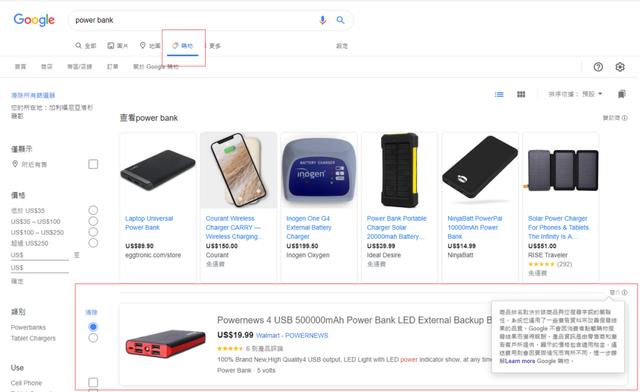
Task: Click the Google logo
Action: [x=34, y=20]
